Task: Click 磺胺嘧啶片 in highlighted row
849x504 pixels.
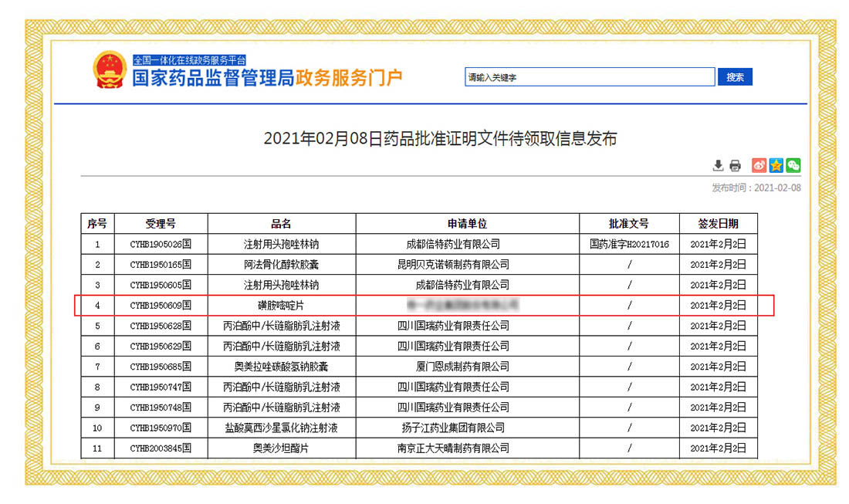Action: (281, 306)
